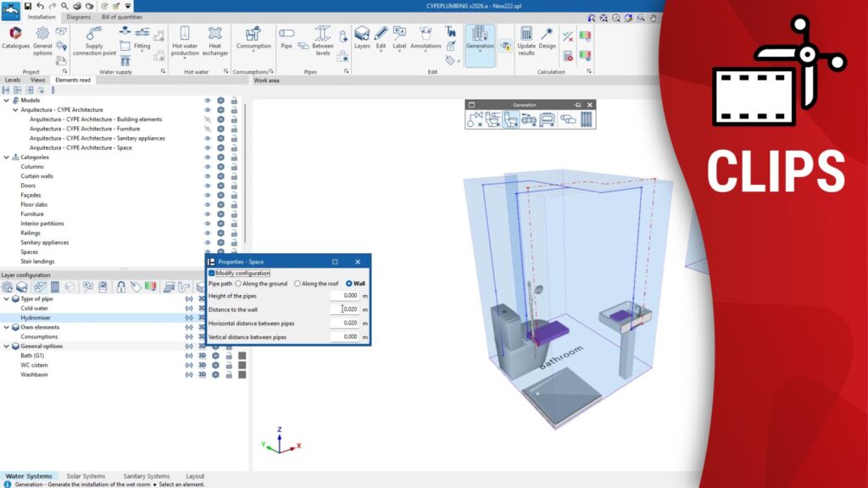Click the Bath (G1) color swatch
This screenshot has height=488, width=868.
coord(242,356)
